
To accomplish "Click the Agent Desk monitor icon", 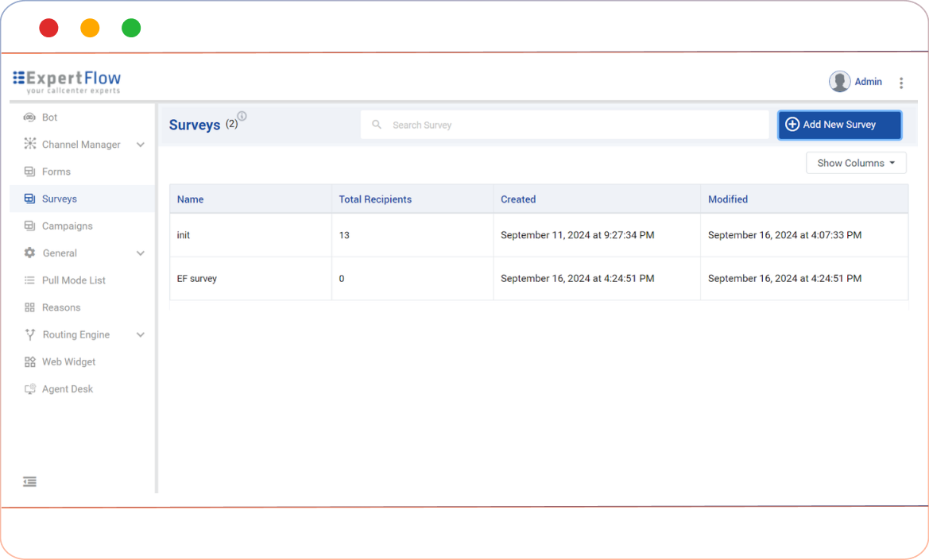I will pyautogui.click(x=29, y=389).
